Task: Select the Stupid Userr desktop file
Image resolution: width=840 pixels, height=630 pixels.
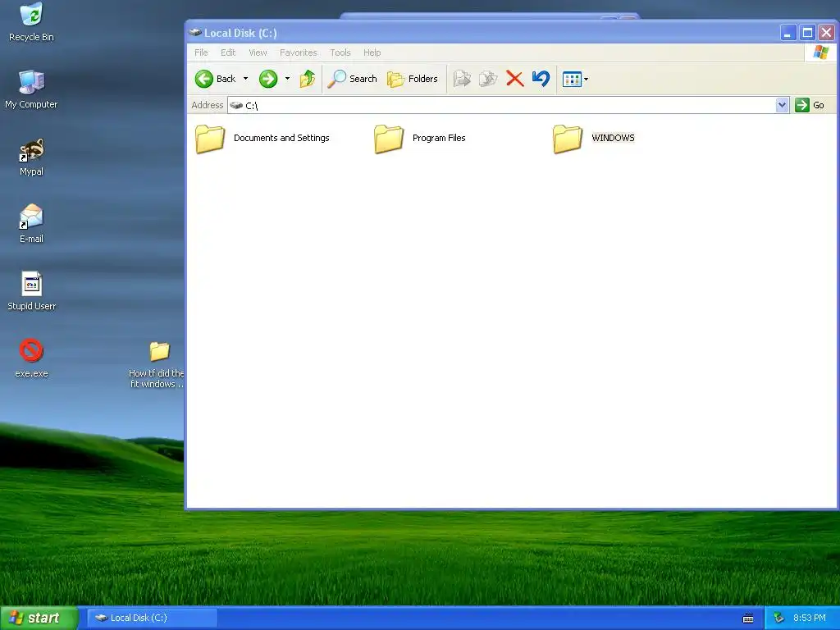Action: (31, 291)
